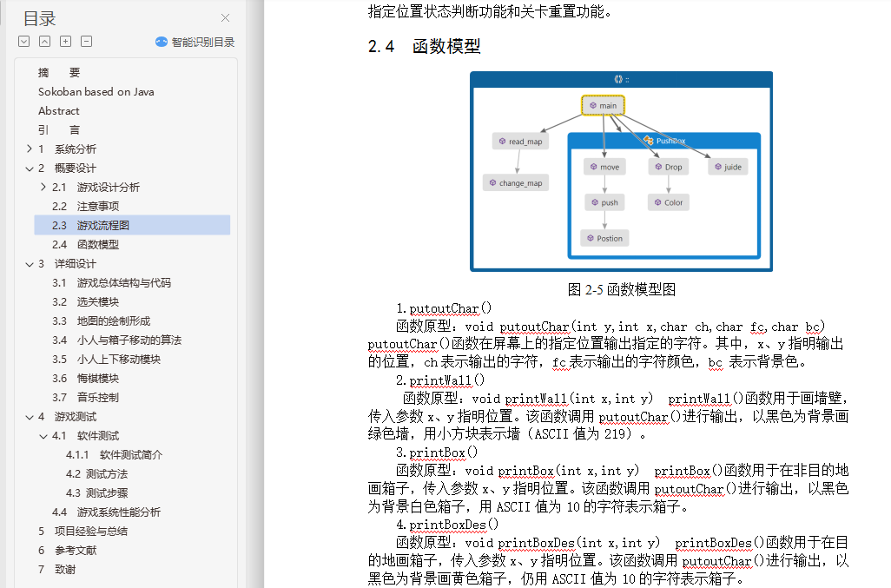Select 2.4 函数模型 in outline

coord(86,245)
